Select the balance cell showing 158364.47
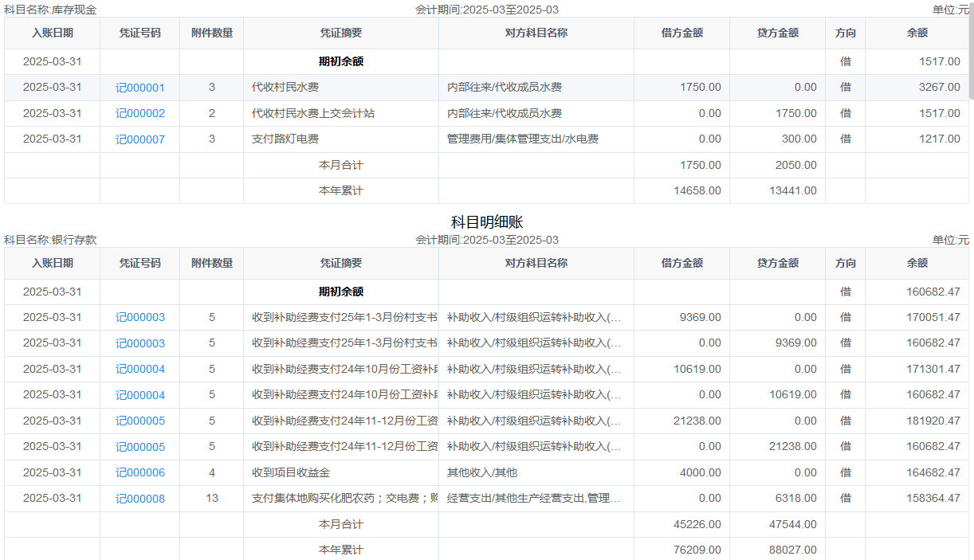This screenshot has width=974, height=560. [x=917, y=498]
